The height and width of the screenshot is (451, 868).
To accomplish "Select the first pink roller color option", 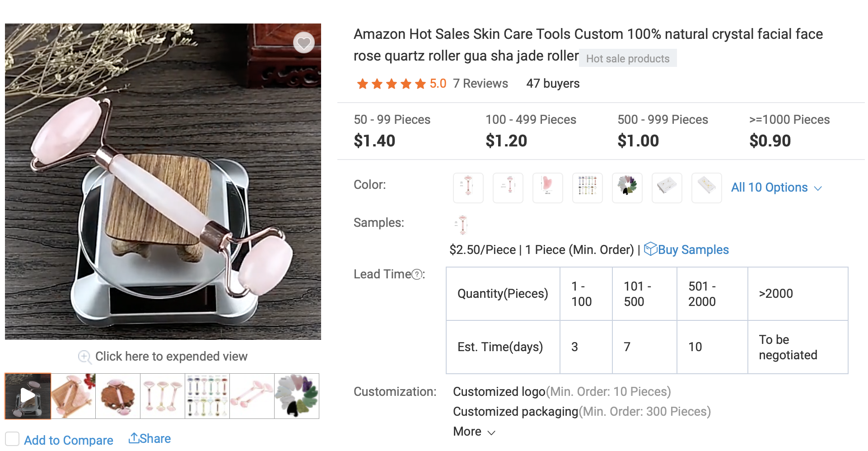I will (468, 188).
